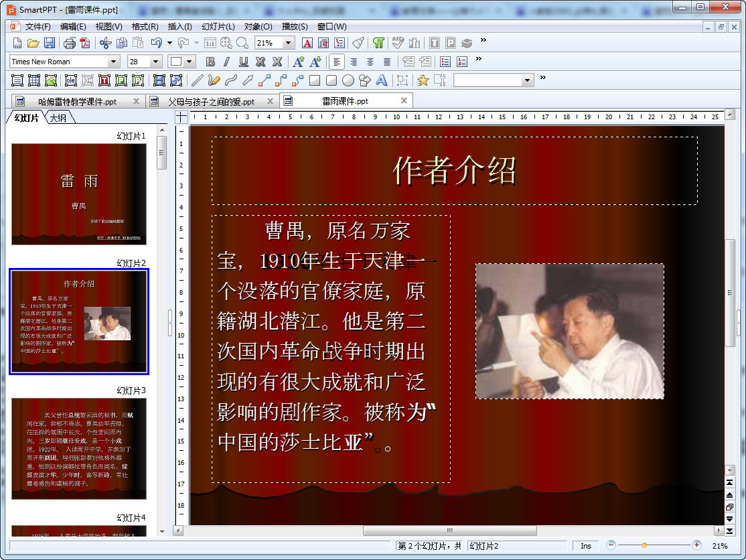Click zoom out minus button
This screenshot has height=560, width=746.
coord(611,545)
